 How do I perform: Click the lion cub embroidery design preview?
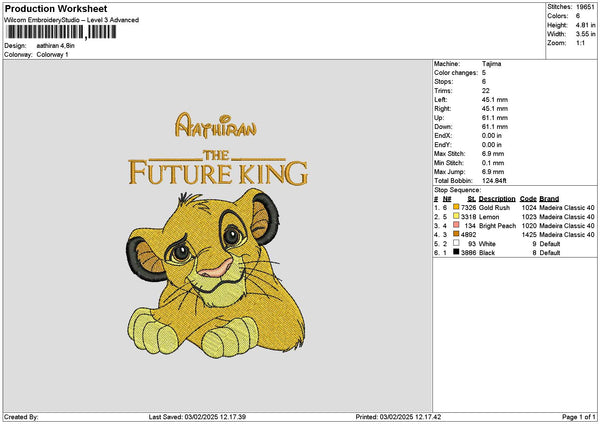click(x=216, y=274)
